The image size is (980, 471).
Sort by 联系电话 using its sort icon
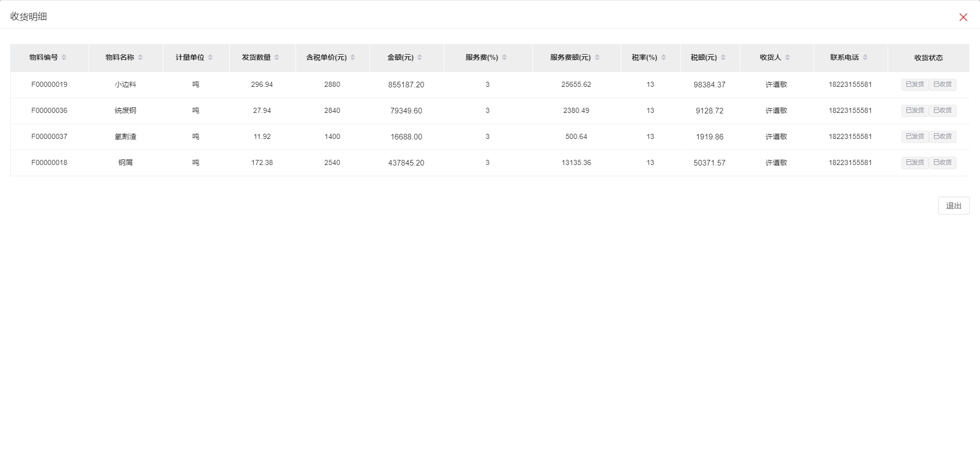(x=865, y=58)
